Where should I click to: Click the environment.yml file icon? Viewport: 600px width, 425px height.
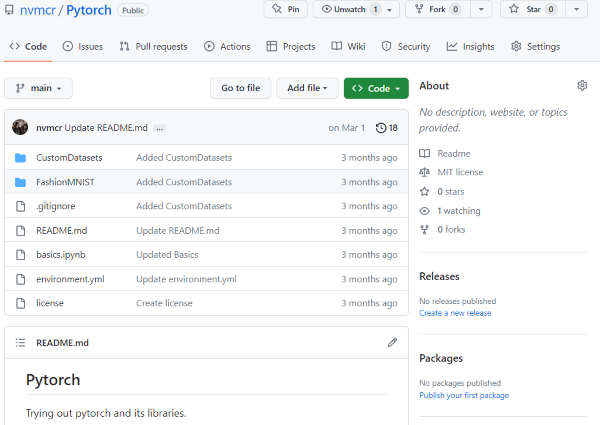tap(21, 279)
